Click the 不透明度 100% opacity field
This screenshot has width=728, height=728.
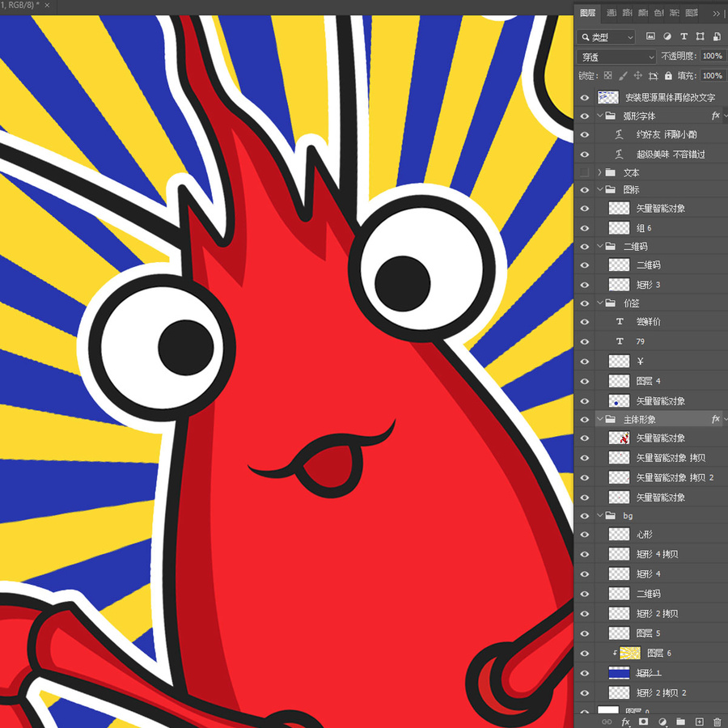pyautogui.click(x=713, y=56)
